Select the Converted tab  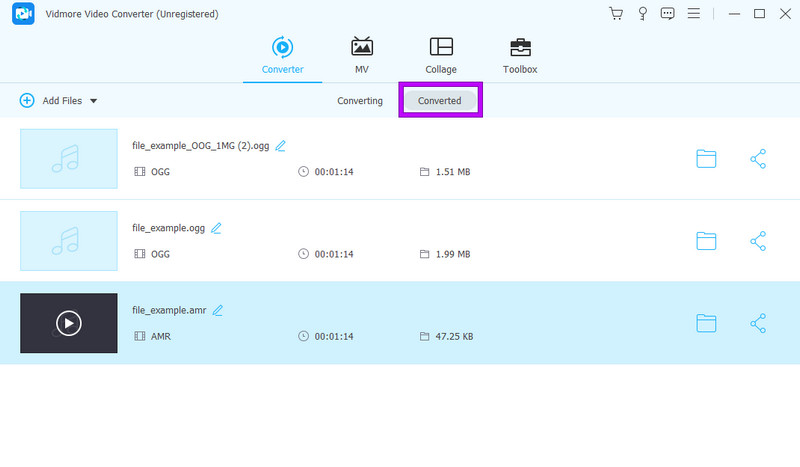point(440,101)
